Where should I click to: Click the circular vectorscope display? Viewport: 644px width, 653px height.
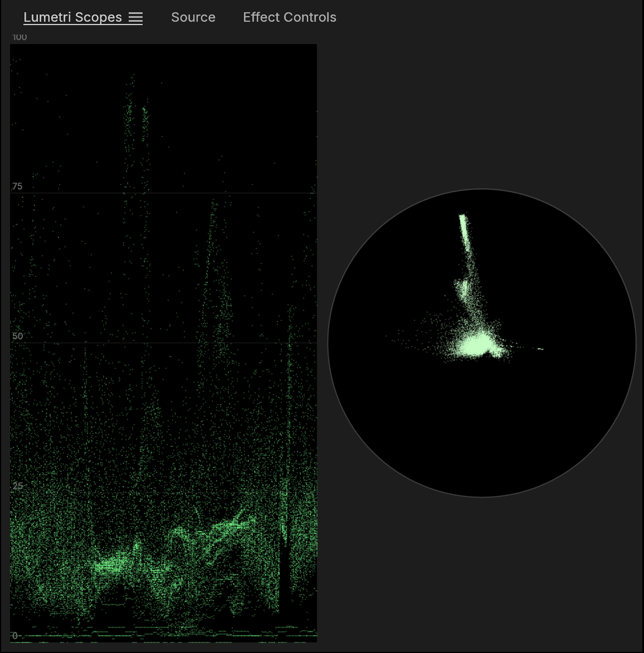tap(482, 343)
